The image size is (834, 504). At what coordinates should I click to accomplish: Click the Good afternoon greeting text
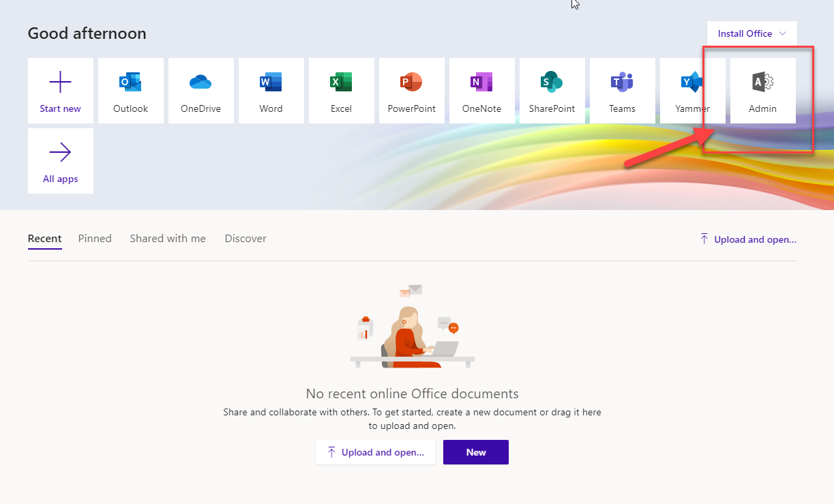pyautogui.click(x=87, y=33)
